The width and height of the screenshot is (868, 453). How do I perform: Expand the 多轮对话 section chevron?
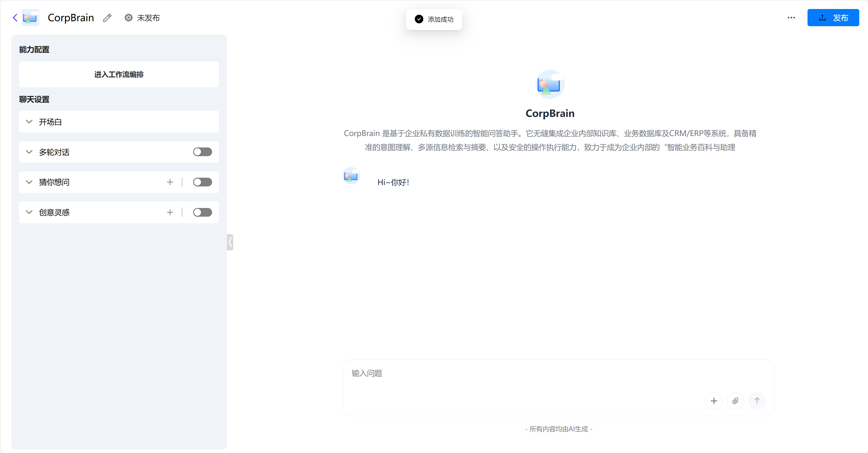pyautogui.click(x=29, y=152)
